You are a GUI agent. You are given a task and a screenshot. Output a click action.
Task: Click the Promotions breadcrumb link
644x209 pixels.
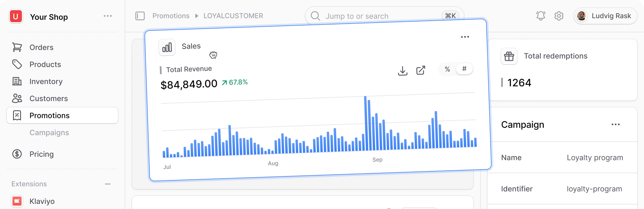click(171, 16)
